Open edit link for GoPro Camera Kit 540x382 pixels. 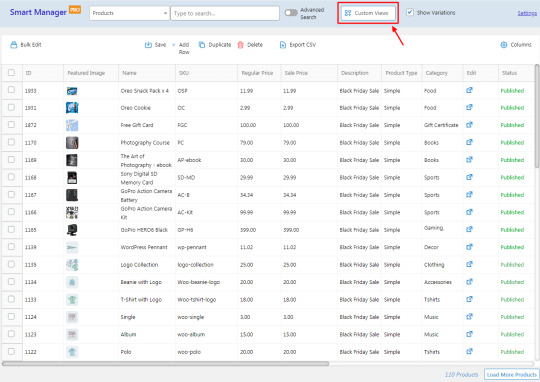coord(469,212)
